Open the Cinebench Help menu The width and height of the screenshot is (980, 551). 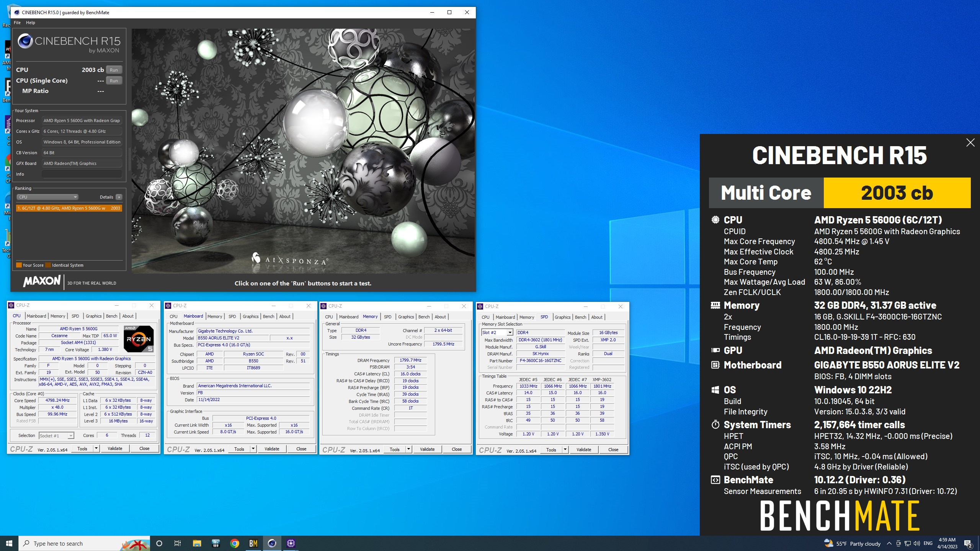click(31, 23)
